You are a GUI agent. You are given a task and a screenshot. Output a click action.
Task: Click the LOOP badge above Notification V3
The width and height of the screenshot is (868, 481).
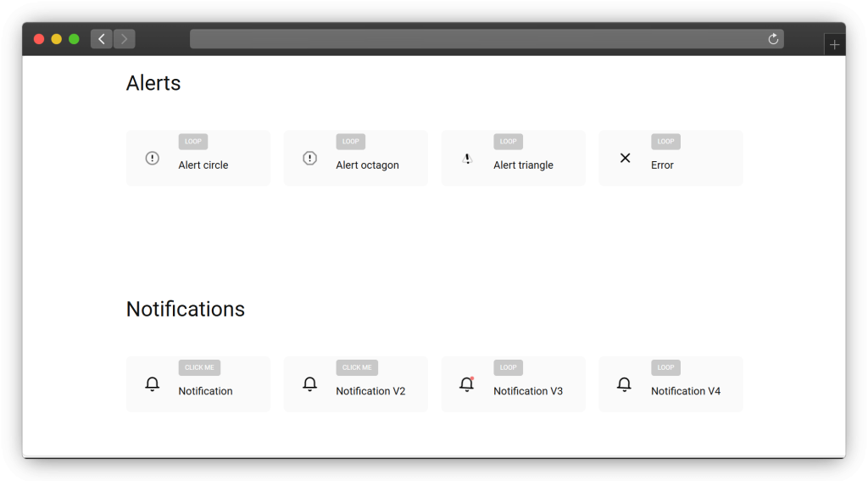pos(508,367)
